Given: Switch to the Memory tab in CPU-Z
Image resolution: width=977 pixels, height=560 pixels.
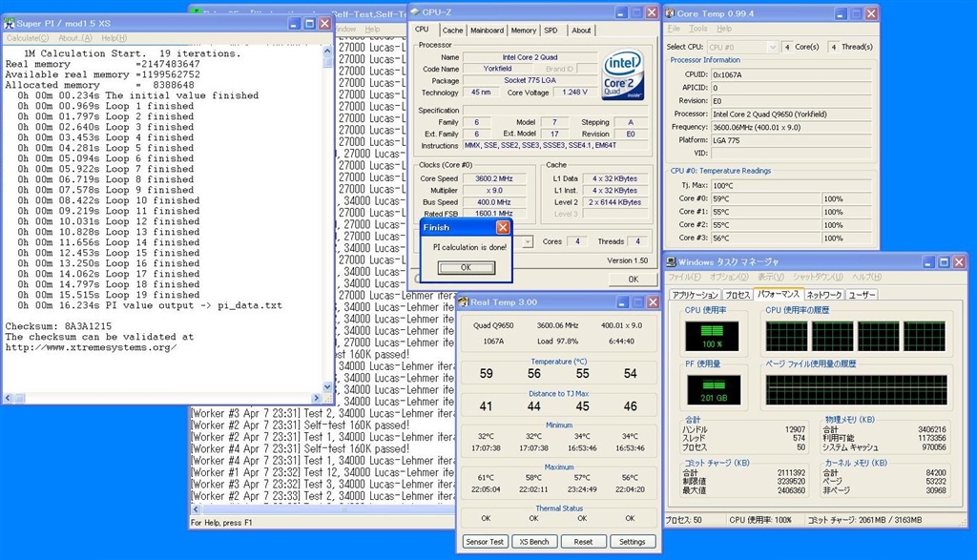Looking at the screenshot, I should tap(523, 31).
